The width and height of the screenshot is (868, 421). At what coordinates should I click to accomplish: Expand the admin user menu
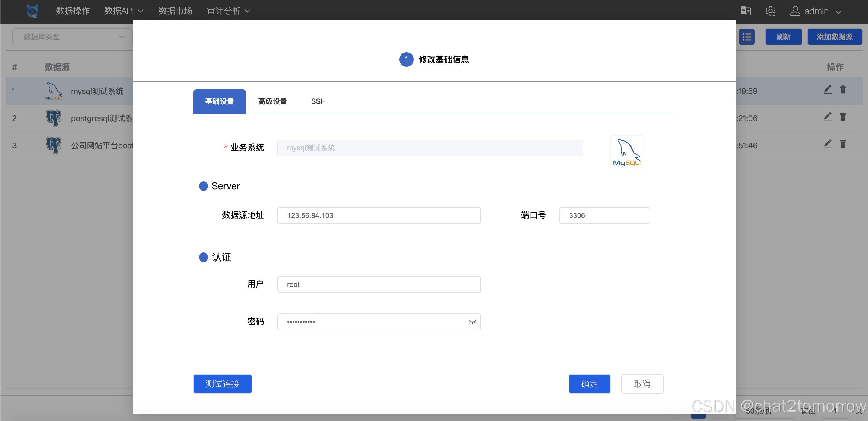[x=816, y=11]
